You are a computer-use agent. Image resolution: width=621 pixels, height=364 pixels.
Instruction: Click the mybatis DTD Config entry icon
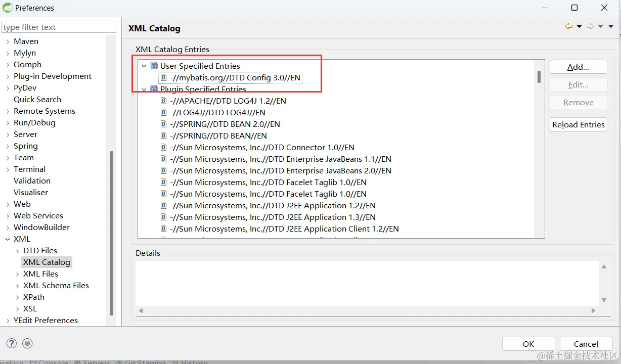[163, 77]
